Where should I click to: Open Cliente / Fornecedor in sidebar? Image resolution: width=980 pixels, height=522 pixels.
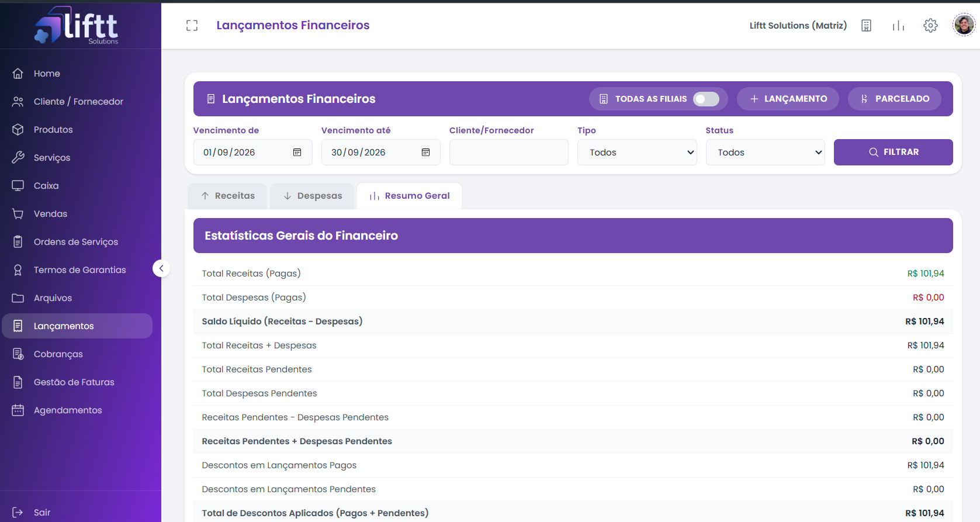coord(78,102)
